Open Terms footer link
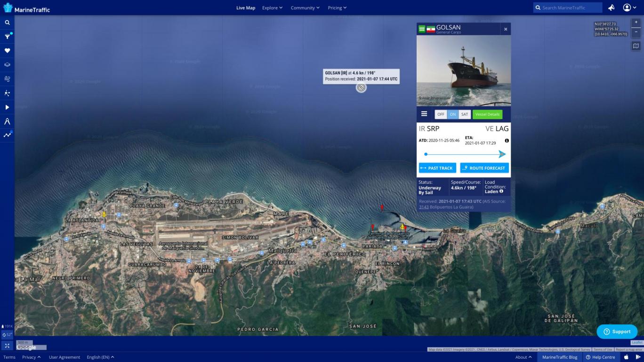The height and width of the screenshot is (362, 644). click(x=9, y=357)
